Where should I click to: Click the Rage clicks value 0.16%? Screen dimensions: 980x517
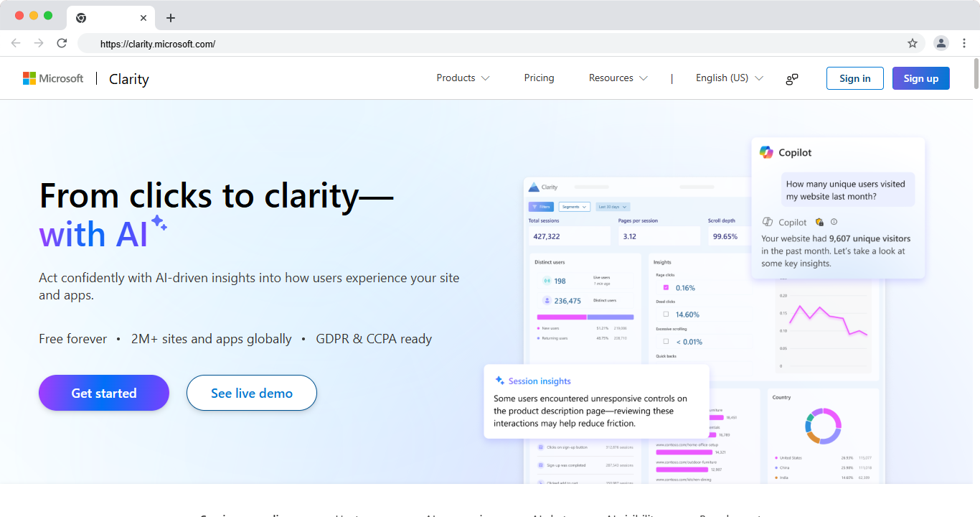point(685,288)
